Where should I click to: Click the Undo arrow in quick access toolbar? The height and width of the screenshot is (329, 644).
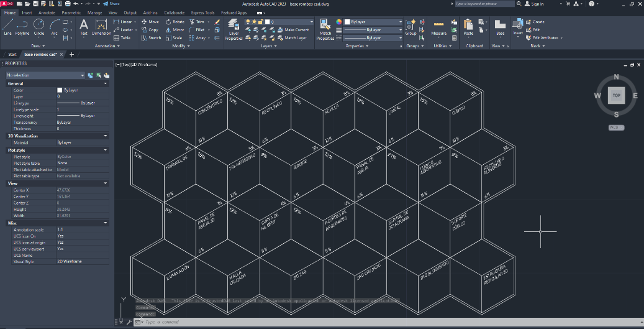coord(76,4)
